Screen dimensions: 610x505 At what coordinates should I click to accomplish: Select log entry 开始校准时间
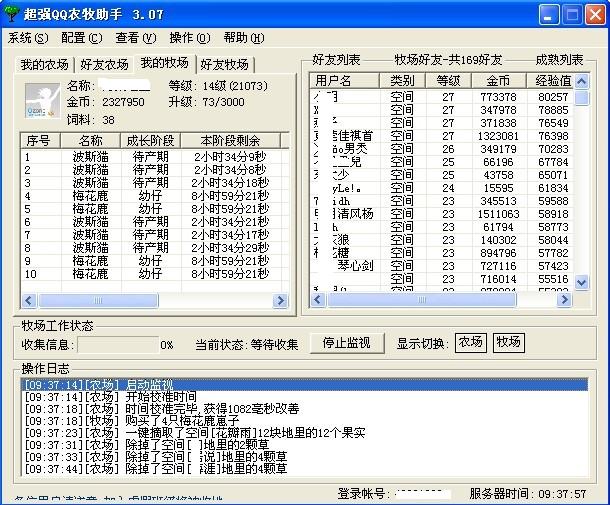click(x=304, y=397)
